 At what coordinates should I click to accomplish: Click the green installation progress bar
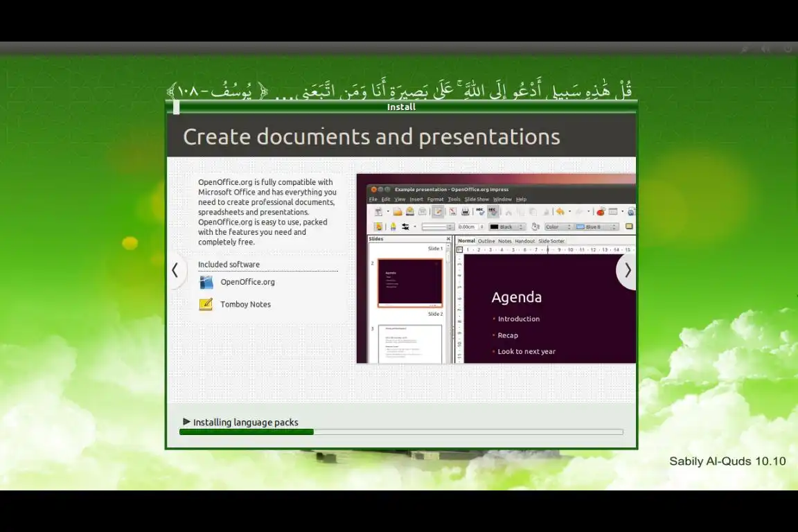401,432
